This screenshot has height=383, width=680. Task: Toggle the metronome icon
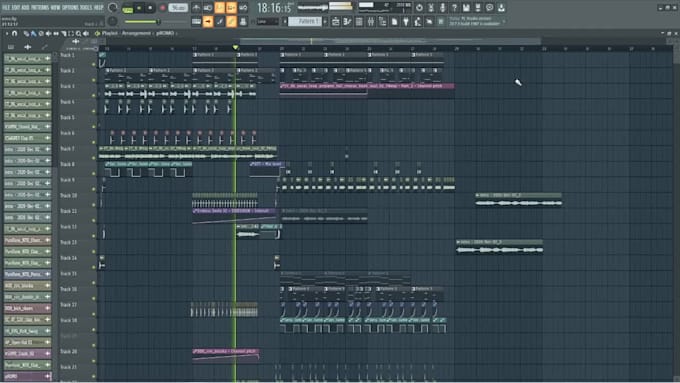pos(196,8)
